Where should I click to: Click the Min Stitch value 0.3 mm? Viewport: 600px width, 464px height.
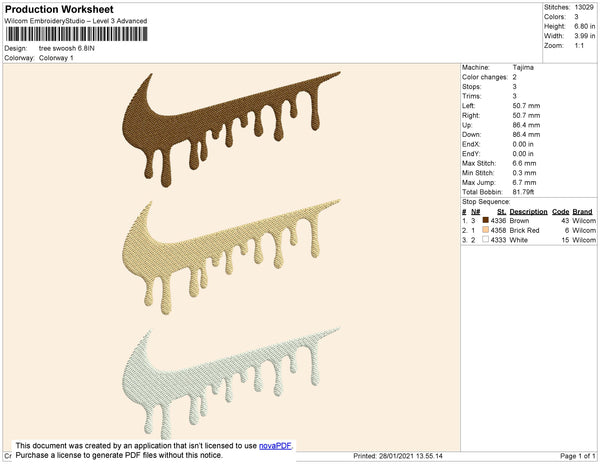click(x=524, y=173)
